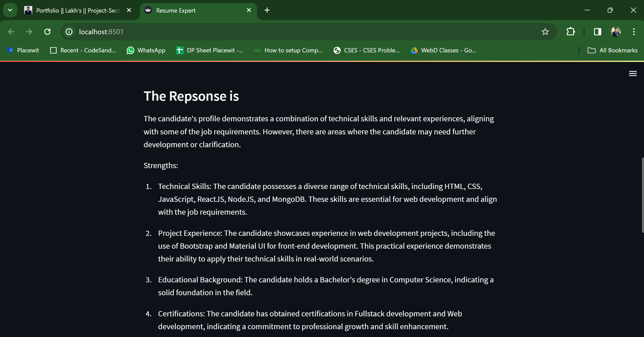Open the Placewit bookmark
Screen dimensions: 644x337
pyautogui.click(x=23, y=50)
